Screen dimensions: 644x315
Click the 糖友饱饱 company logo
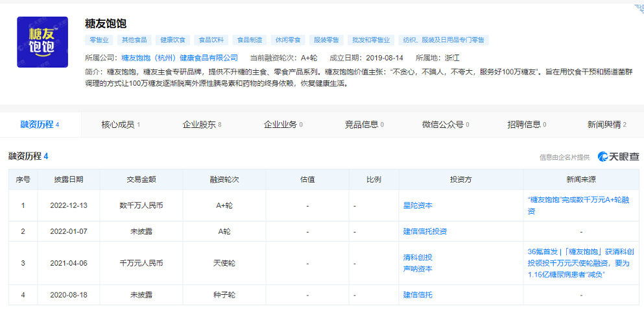pyautogui.click(x=42, y=42)
